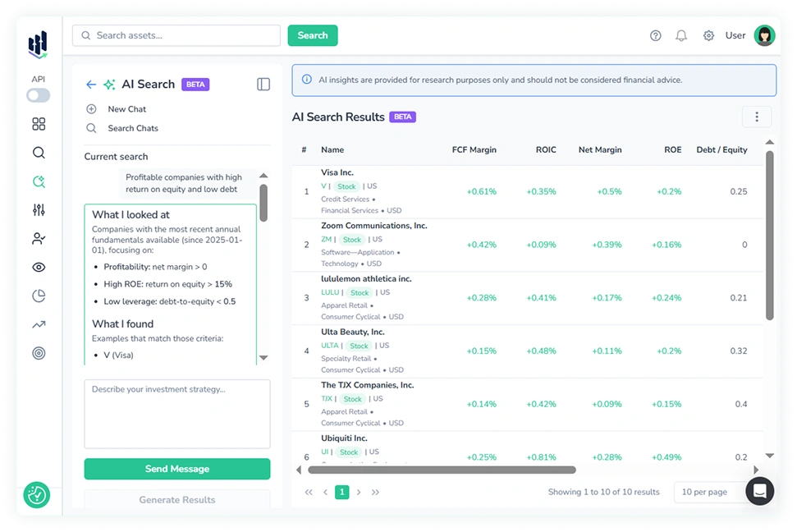Open the AI search sparkle sidebar icon
This screenshot has width=797, height=532.
point(39,181)
